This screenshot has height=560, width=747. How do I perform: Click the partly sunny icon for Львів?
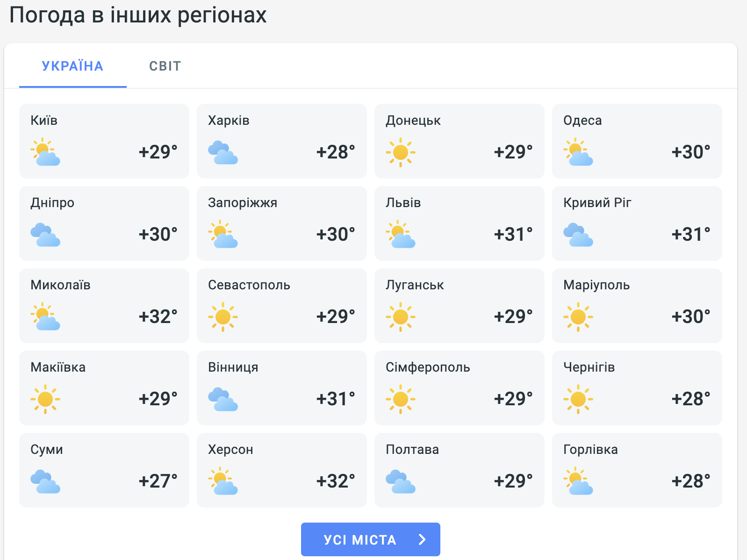401,234
